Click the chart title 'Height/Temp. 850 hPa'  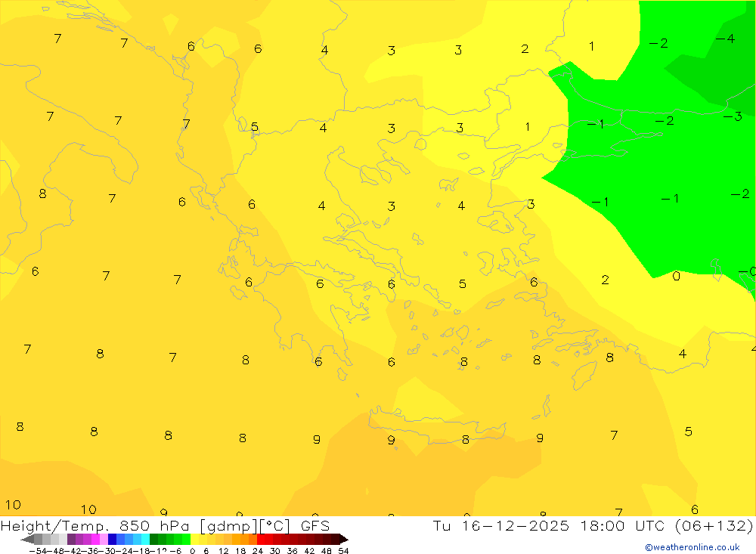(x=95, y=525)
